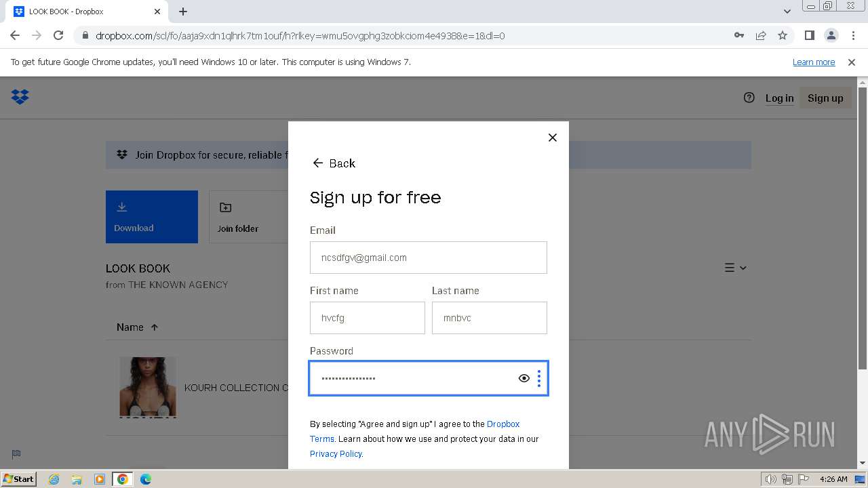Open the help question mark icon
868x488 pixels.
click(749, 98)
